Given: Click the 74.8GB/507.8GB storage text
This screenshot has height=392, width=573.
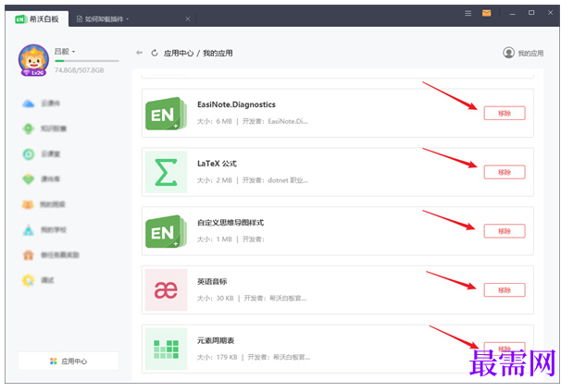Looking at the screenshot, I should 80,70.
